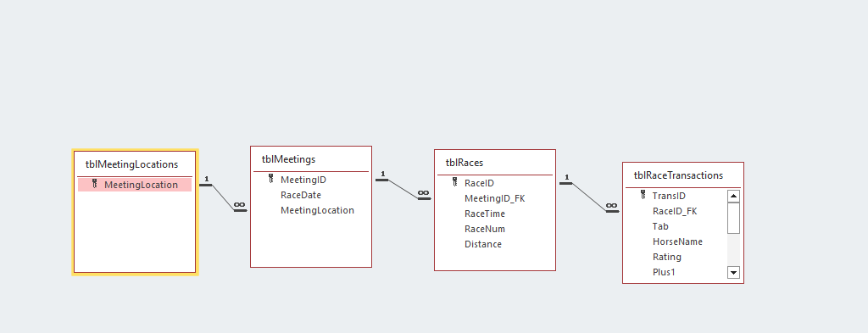Click the up arrow in tblRaceTransactions scrollbar
The image size is (868, 333).
coord(733,196)
